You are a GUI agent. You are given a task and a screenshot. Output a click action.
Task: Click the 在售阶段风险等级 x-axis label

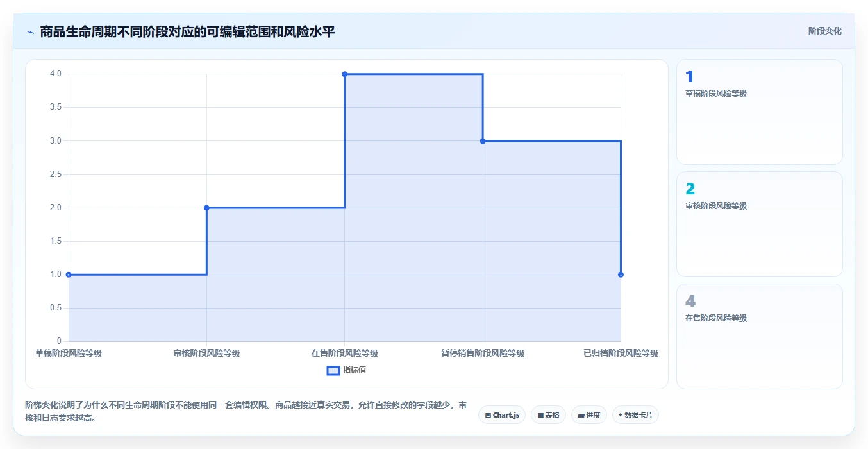[x=345, y=353]
